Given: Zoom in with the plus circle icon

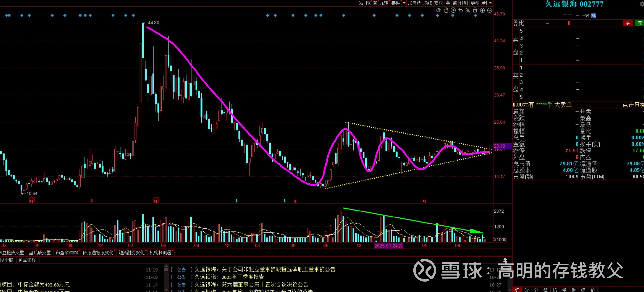Looking at the screenshot, I should (x=482, y=10).
